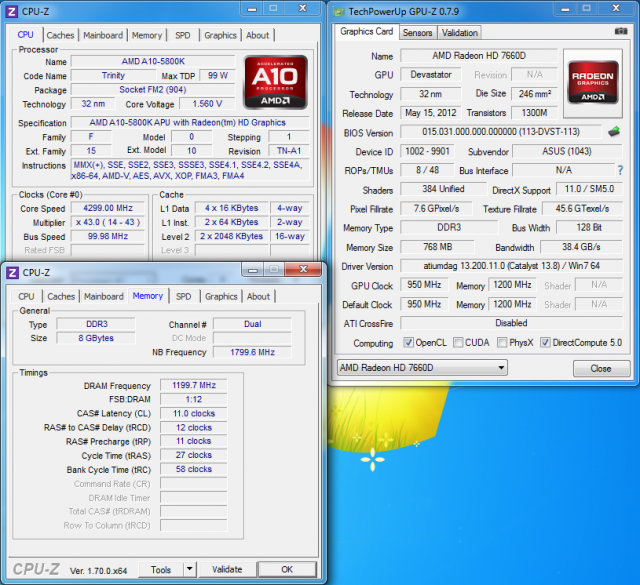Click the OK button in CPU-Z

(287, 569)
